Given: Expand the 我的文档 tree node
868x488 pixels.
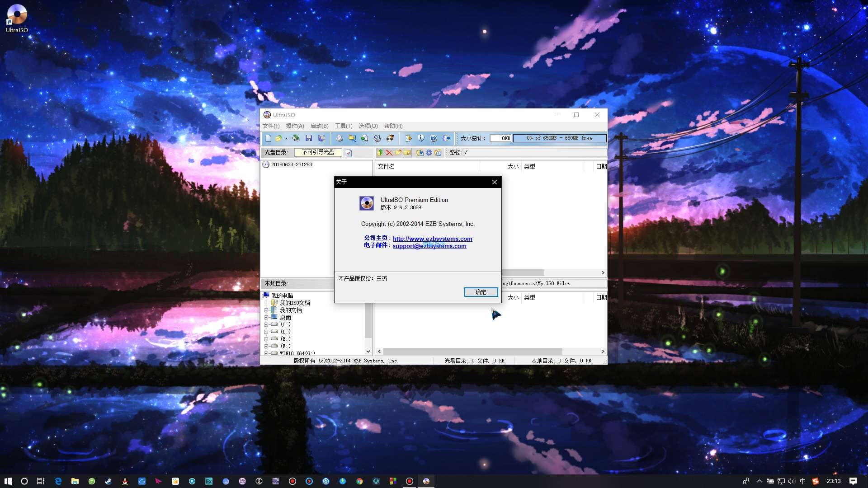Looking at the screenshot, I should pos(266,310).
